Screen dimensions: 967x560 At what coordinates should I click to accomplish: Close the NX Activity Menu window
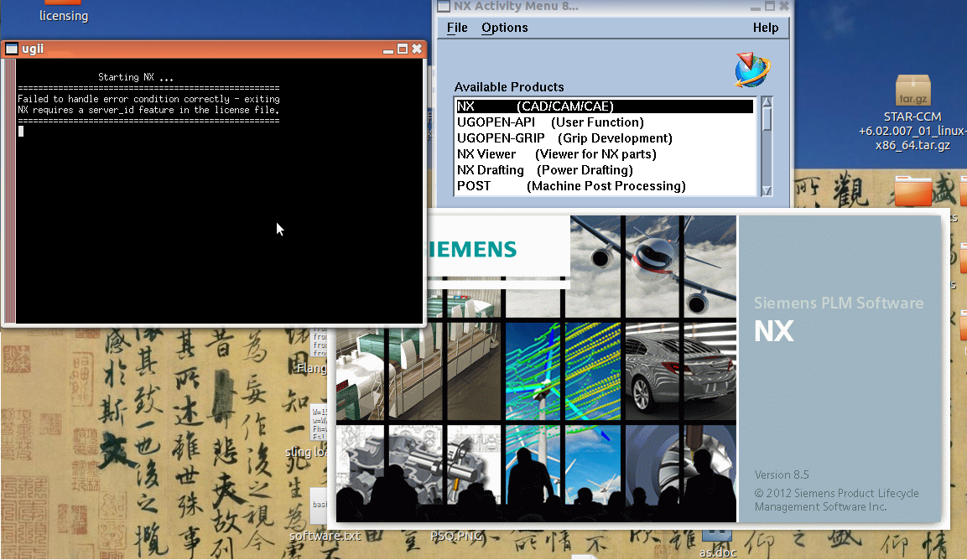[784, 6]
